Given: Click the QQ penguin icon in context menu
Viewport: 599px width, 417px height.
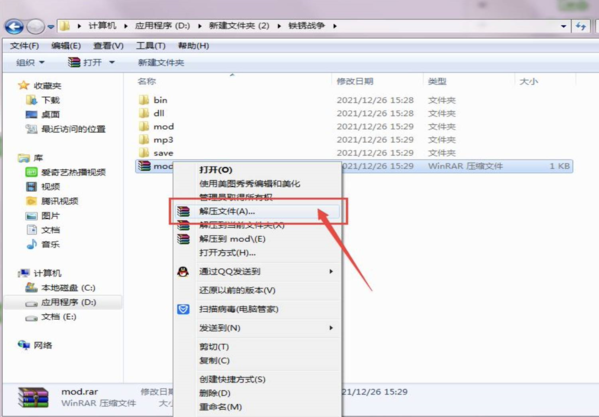Looking at the screenshot, I should [183, 272].
